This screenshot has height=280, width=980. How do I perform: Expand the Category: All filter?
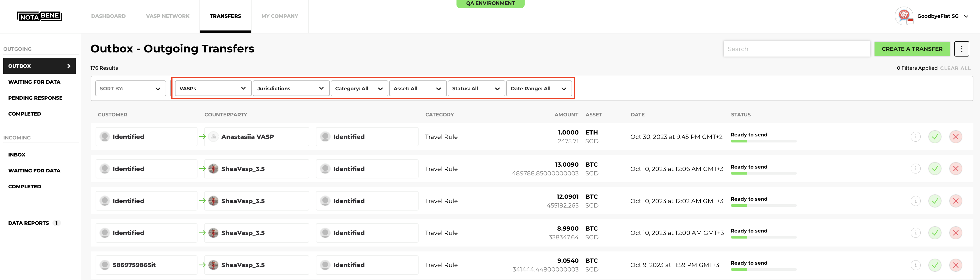tap(360, 88)
